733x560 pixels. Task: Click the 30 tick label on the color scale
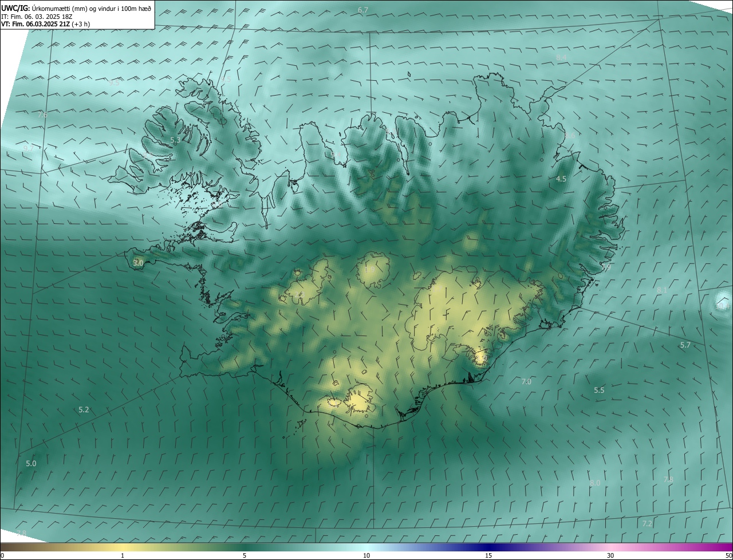click(610, 555)
